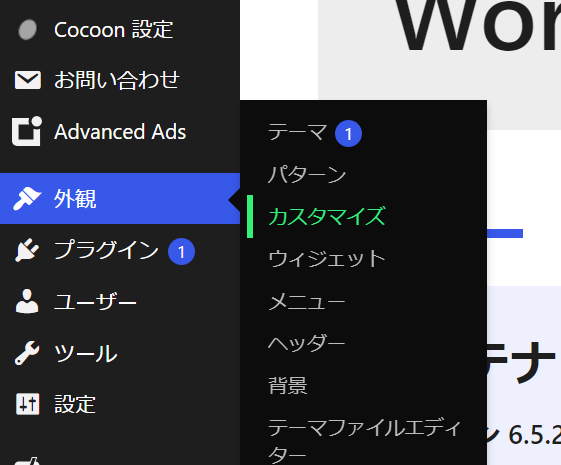Viewport: 561px width, 465px height.
Task: Click the user icon beside ユーザー
Action: pos(27,301)
